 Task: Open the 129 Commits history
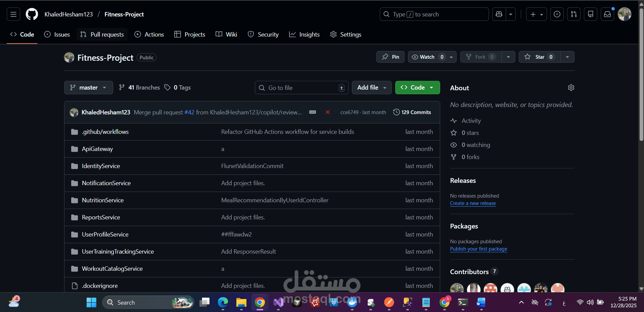click(x=412, y=112)
